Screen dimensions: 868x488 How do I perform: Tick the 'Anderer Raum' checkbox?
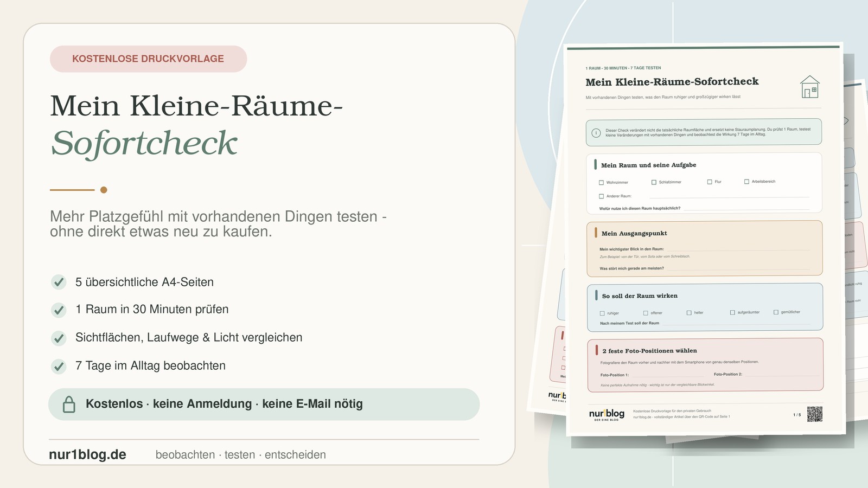click(x=601, y=196)
